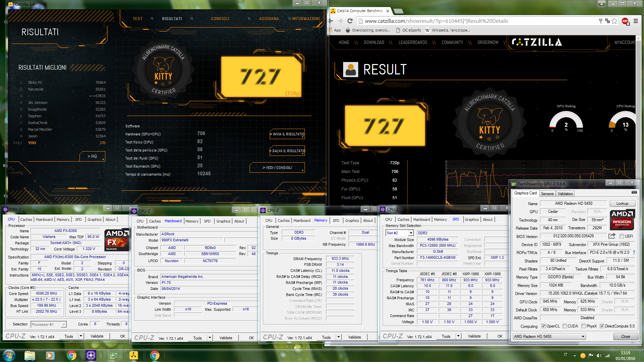644x362 pixels.
Task: Click the Graphics tab in the CPU-Z Memory window
Action: click(352, 221)
